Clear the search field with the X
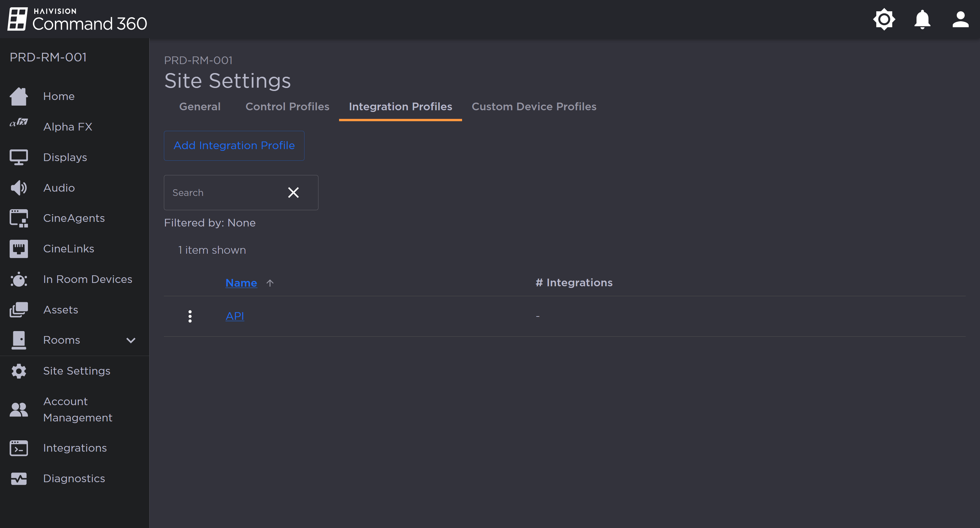 tap(293, 192)
